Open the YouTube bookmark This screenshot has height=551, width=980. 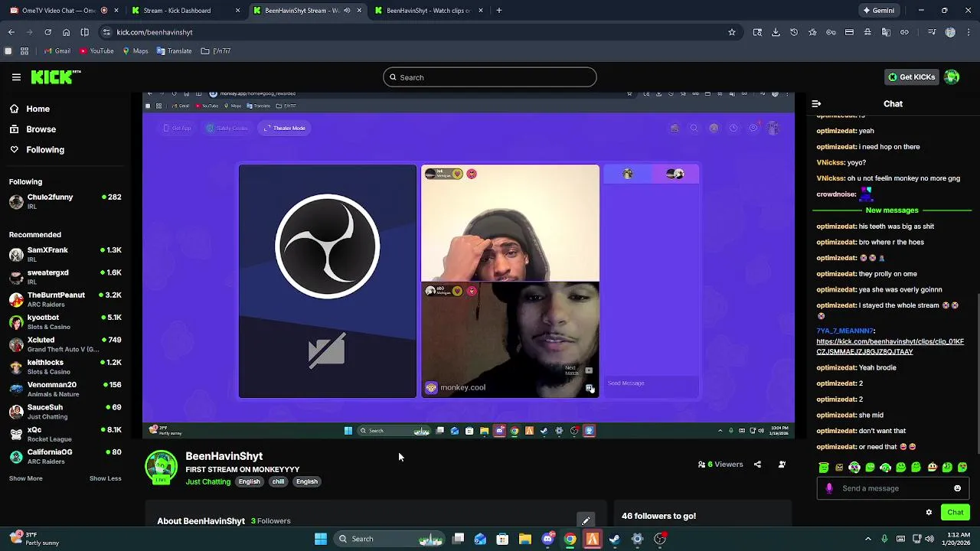point(96,51)
